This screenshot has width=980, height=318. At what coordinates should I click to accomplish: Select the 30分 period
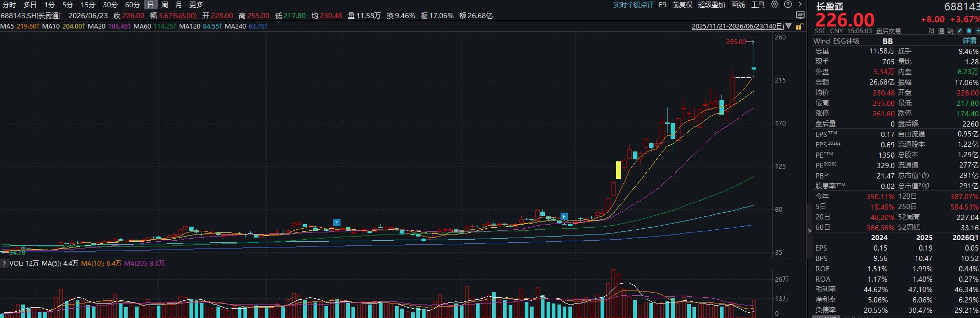pyautogui.click(x=110, y=5)
